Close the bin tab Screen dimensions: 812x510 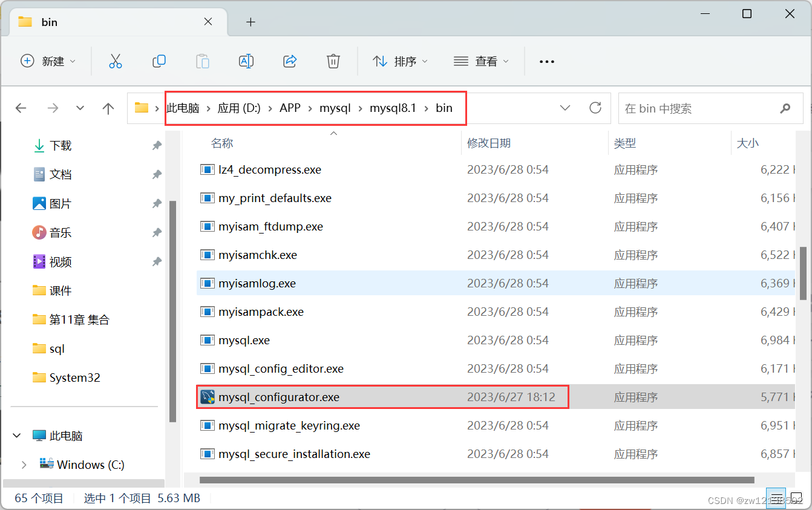pyautogui.click(x=208, y=22)
